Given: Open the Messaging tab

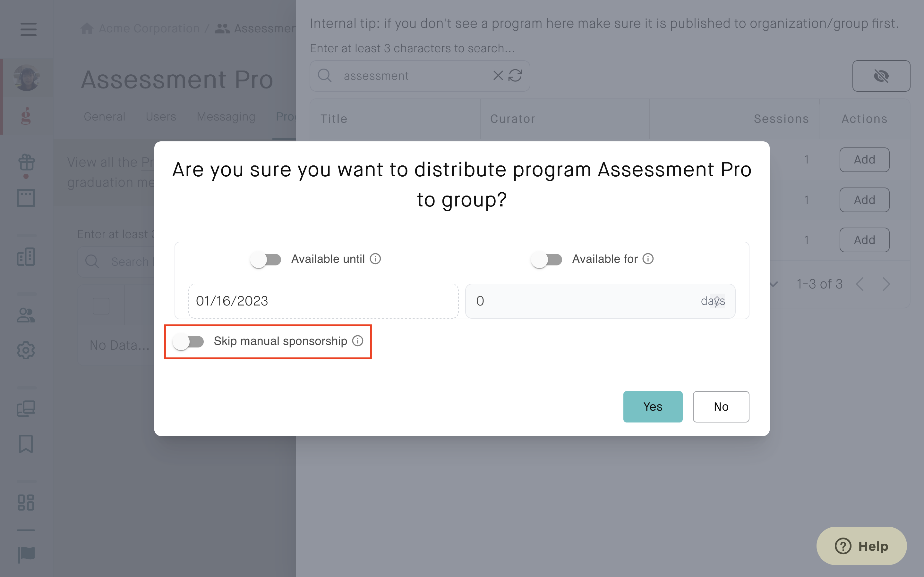Looking at the screenshot, I should click(226, 117).
